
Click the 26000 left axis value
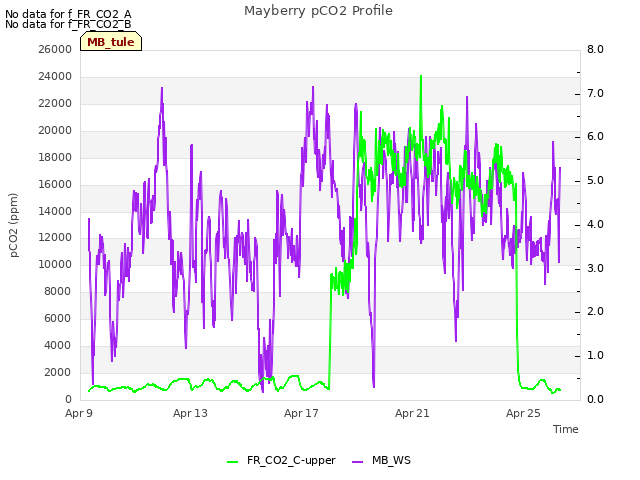tap(55, 49)
